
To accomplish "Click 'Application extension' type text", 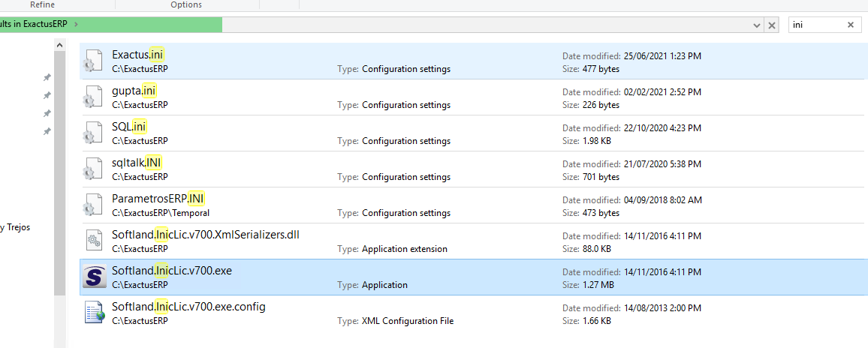I will tap(405, 249).
